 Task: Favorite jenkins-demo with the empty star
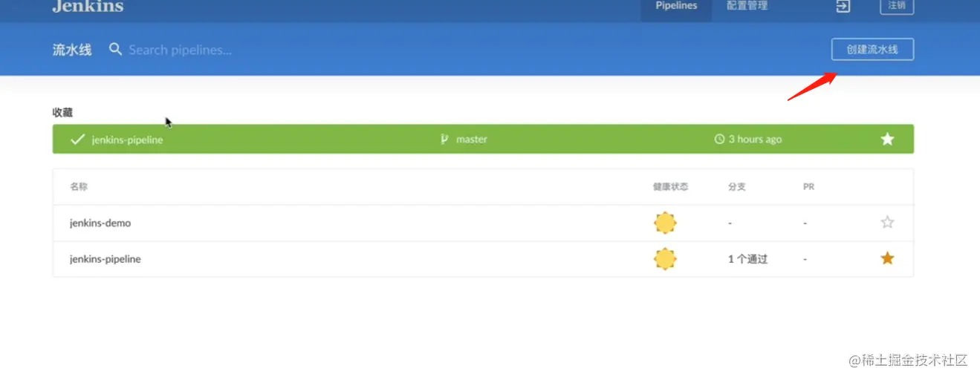click(887, 222)
